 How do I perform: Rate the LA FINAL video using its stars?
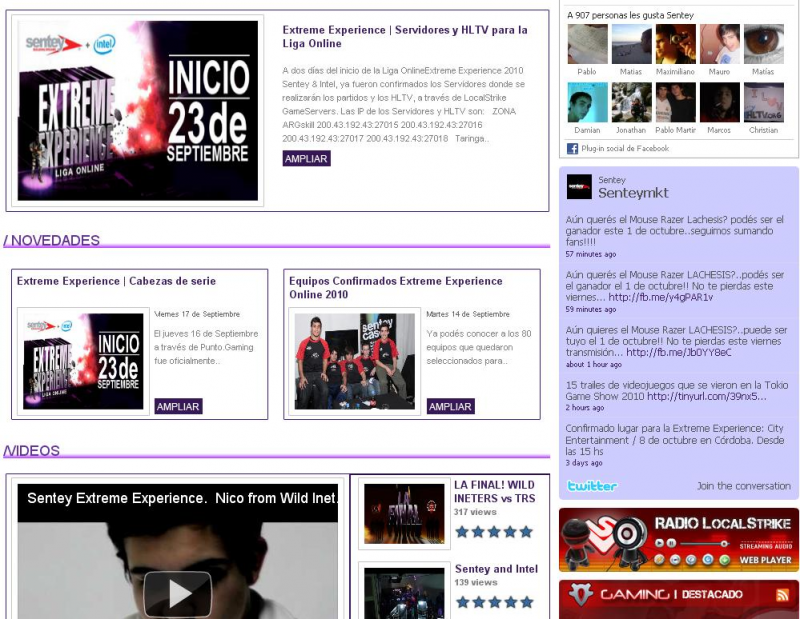click(494, 532)
